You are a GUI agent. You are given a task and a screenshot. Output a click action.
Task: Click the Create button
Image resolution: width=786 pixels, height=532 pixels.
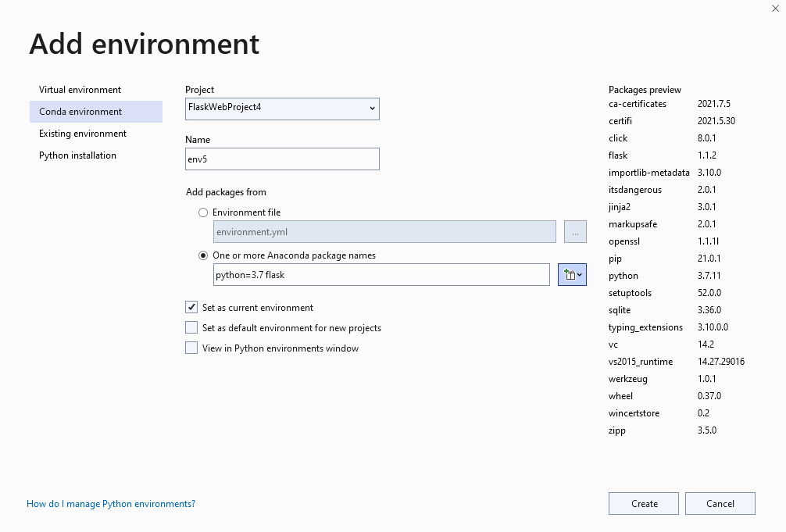pos(643,503)
